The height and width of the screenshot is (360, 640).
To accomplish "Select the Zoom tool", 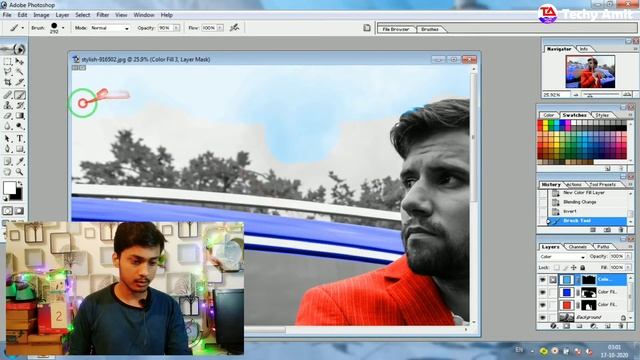I will pyautogui.click(x=19, y=172).
